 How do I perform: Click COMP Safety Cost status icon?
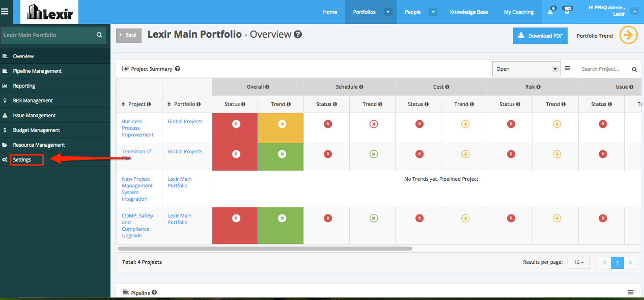coord(419,218)
